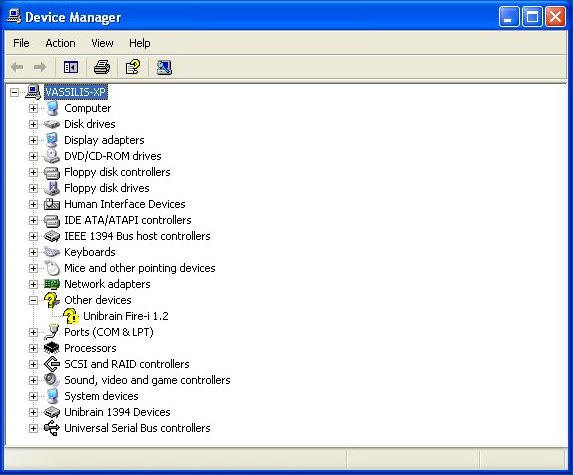The image size is (573, 475).
Task: Click the Universal Serial Bus icon
Action: click(52, 428)
